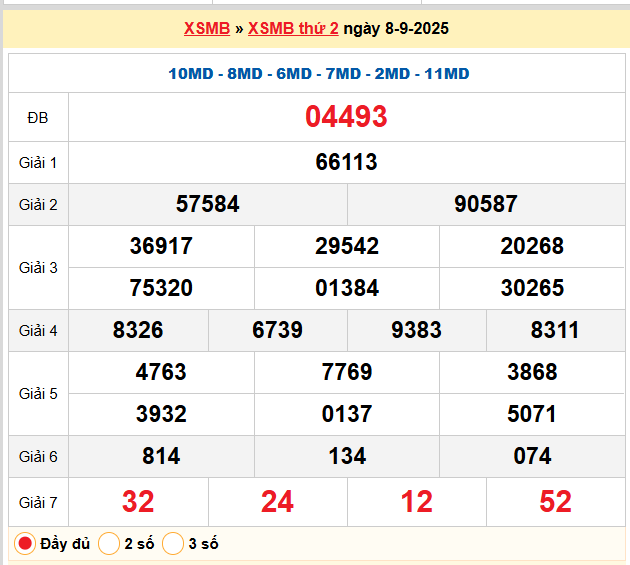Select the 'Đầy đủ' radio button
The width and height of the screenshot is (630, 565).
pyautogui.click(x=25, y=544)
